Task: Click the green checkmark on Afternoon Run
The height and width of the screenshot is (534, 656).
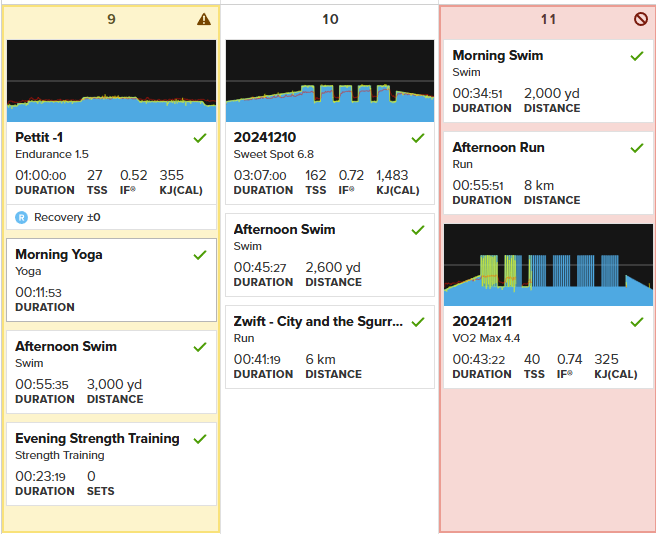Action: tap(637, 148)
